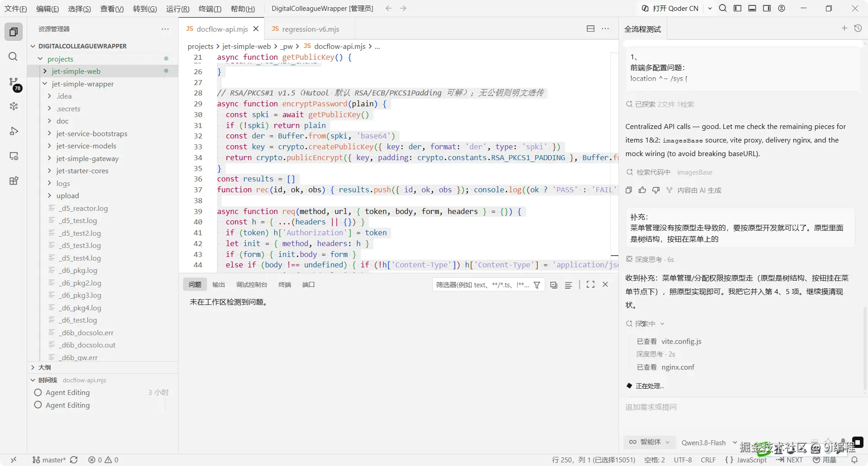The height and width of the screenshot is (466, 868).
Task: Open the 终端(T) menu
Action: 210,9
